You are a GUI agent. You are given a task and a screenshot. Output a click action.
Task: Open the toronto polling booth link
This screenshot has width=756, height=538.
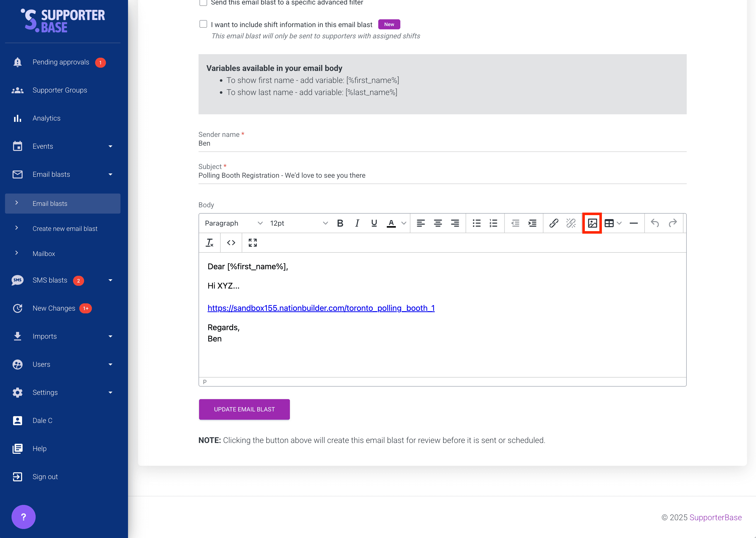[x=321, y=308]
